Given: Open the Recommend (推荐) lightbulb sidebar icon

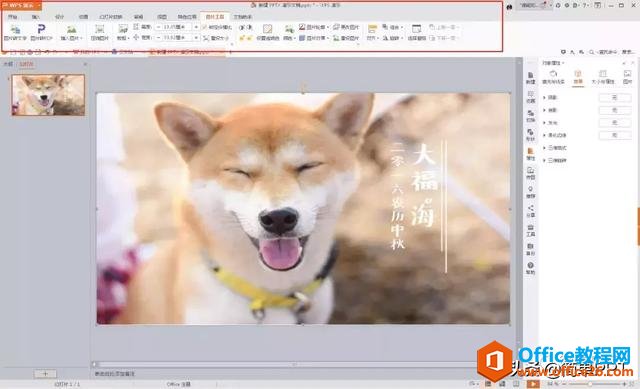Looking at the screenshot, I should [530, 192].
